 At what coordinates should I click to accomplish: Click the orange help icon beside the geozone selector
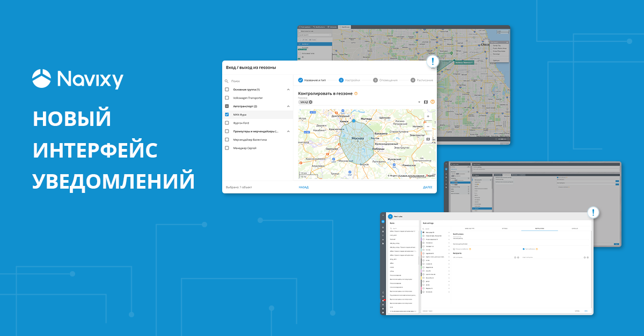(x=433, y=101)
